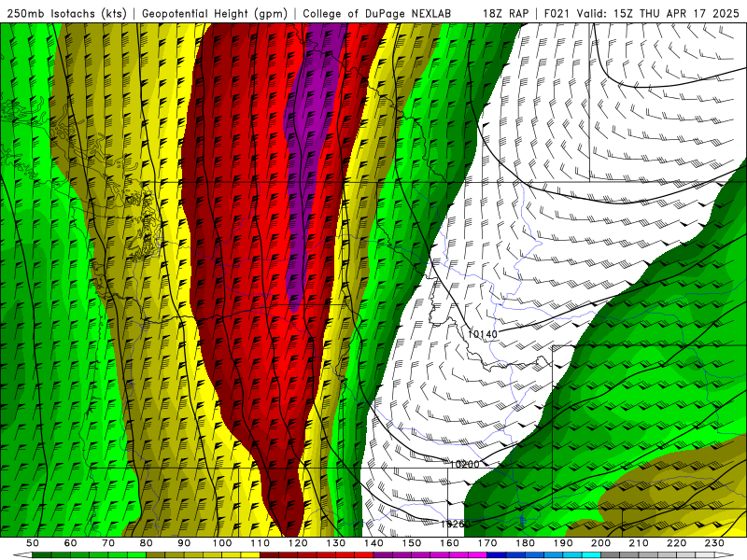The height and width of the screenshot is (560, 747).
Task: Click the 90 knot colorbar label
Action: 184,543
